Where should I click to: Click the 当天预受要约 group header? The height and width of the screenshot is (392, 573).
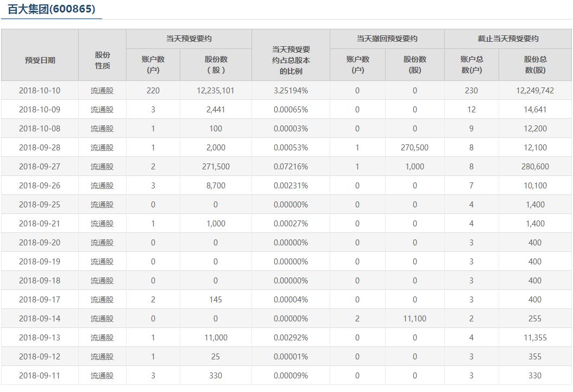189,39
